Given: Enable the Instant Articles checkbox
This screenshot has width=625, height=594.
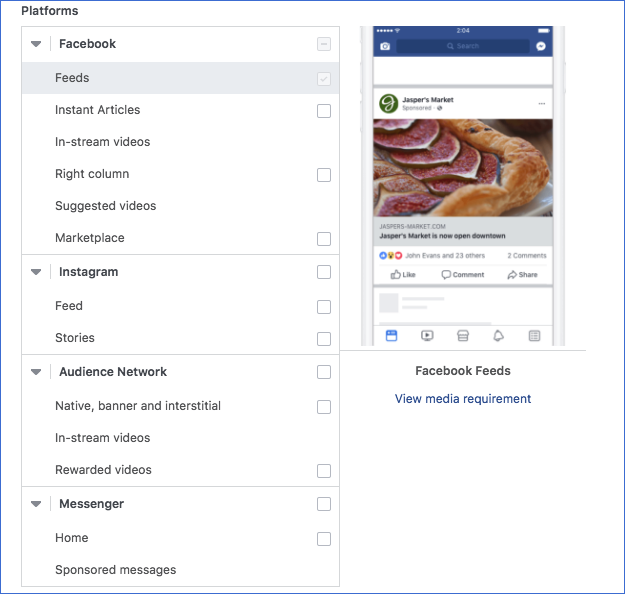Looking at the screenshot, I should [324, 111].
